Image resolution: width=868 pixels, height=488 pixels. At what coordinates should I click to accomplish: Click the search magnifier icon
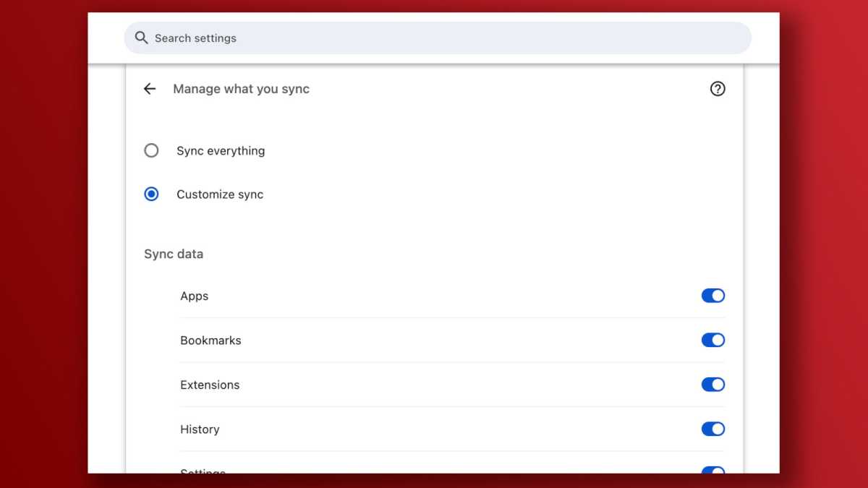point(141,38)
